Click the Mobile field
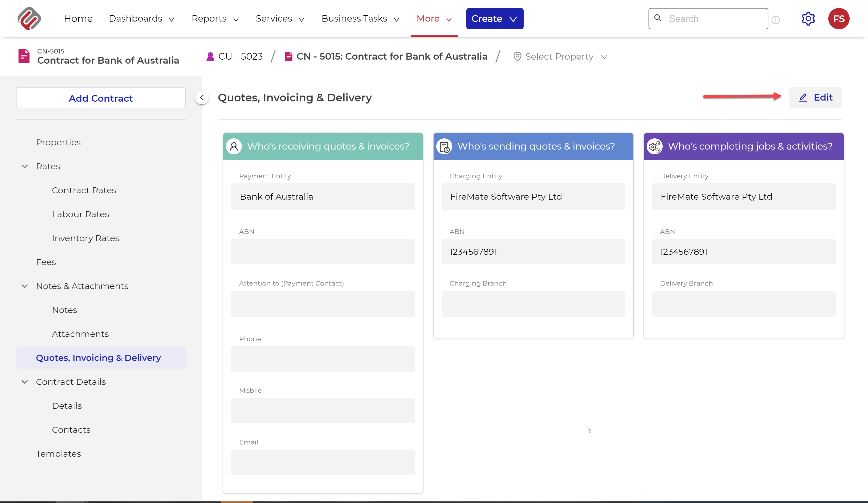The width and height of the screenshot is (868, 503). tap(323, 410)
